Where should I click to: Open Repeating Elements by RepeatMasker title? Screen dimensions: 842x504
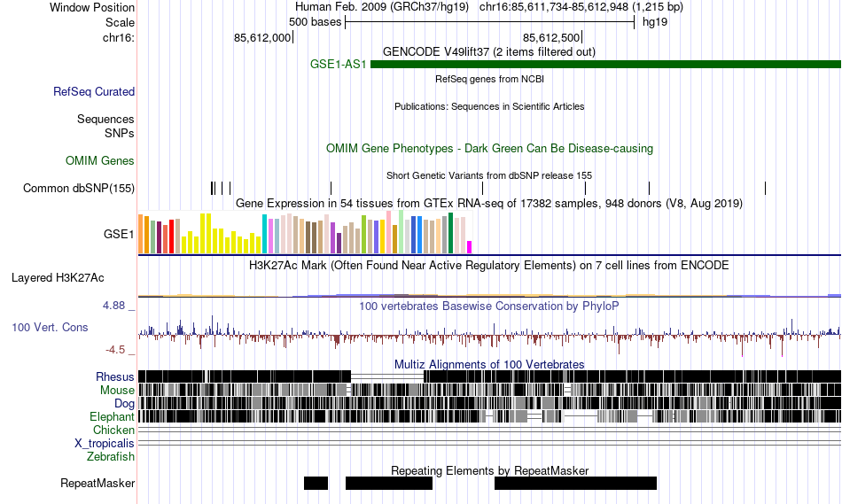tap(490, 470)
